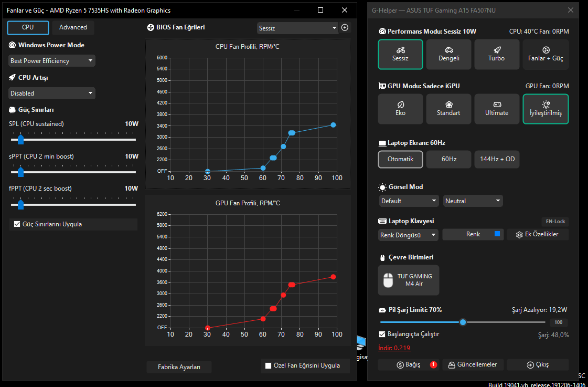588x387 pixels.
Task: Open the CPU Artışı Disabled dropdown
Action: (52, 93)
